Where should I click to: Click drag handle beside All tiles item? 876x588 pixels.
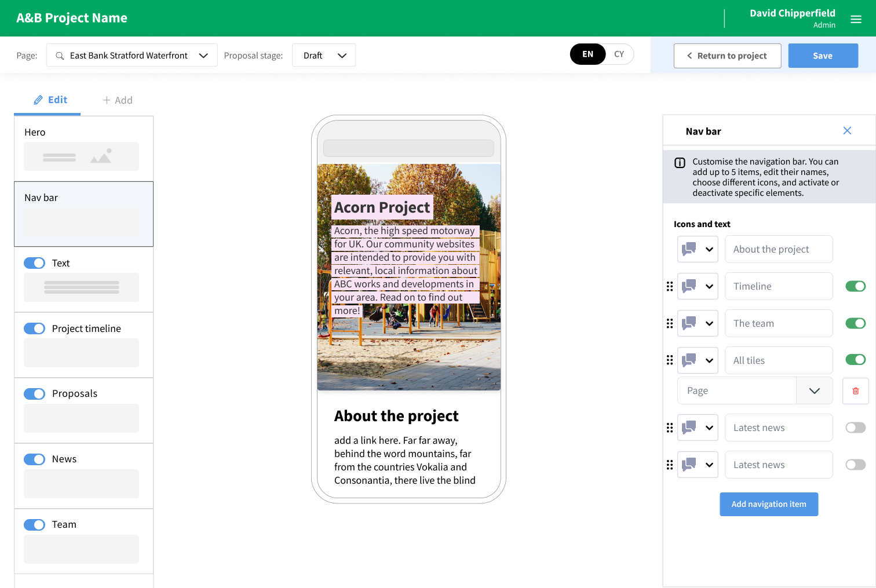pyautogui.click(x=670, y=360)
